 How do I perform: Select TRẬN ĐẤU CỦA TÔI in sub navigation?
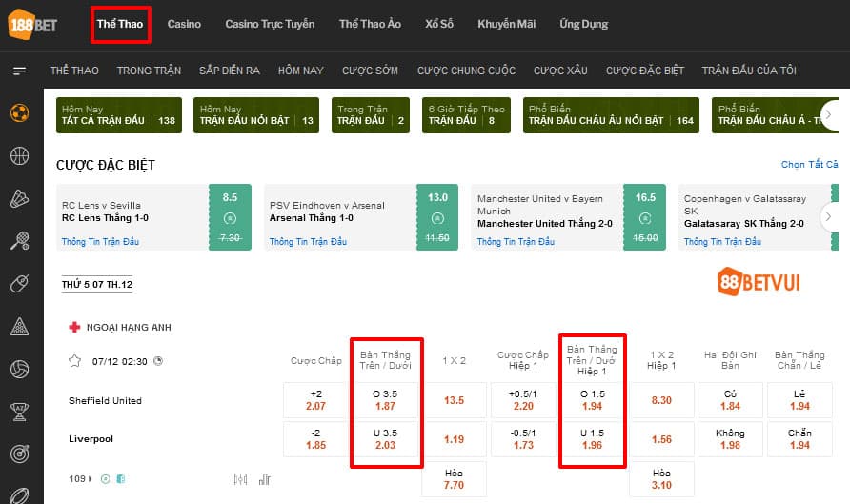[749, 71]
